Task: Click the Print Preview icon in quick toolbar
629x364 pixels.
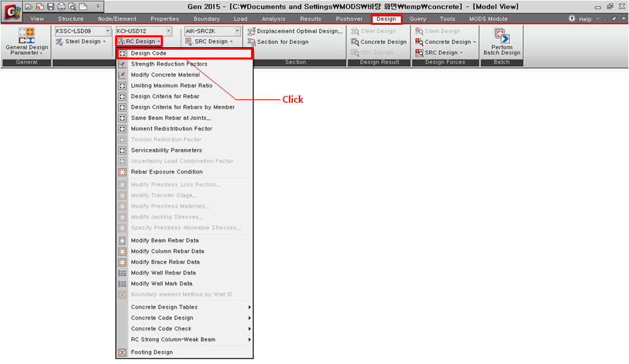Action: coord(72,7)
